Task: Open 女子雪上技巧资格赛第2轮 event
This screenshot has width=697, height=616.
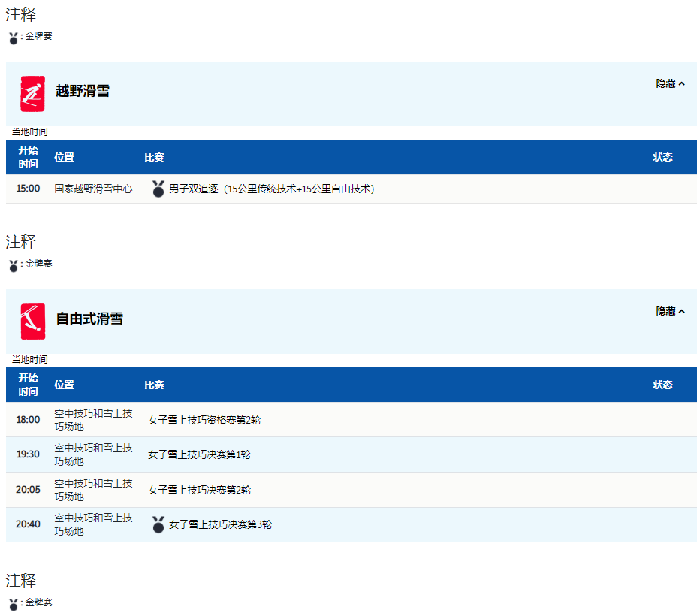Action: 204,420
